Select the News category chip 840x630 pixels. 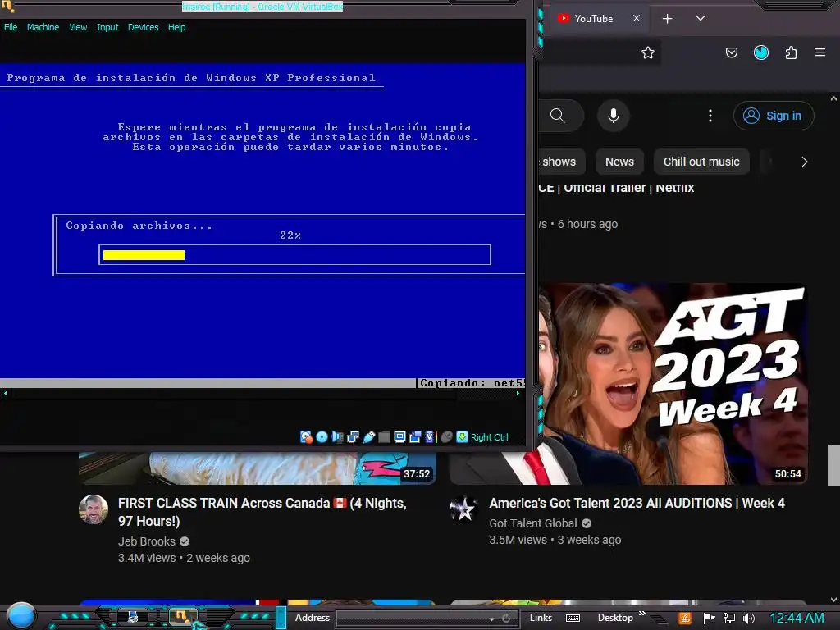click(x=620, y=162)
